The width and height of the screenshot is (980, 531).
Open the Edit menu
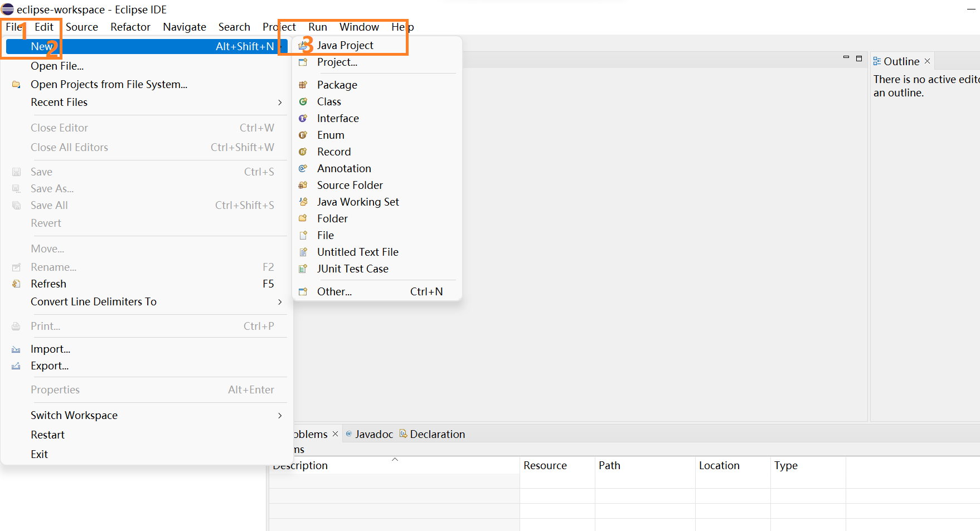[44, 27]
